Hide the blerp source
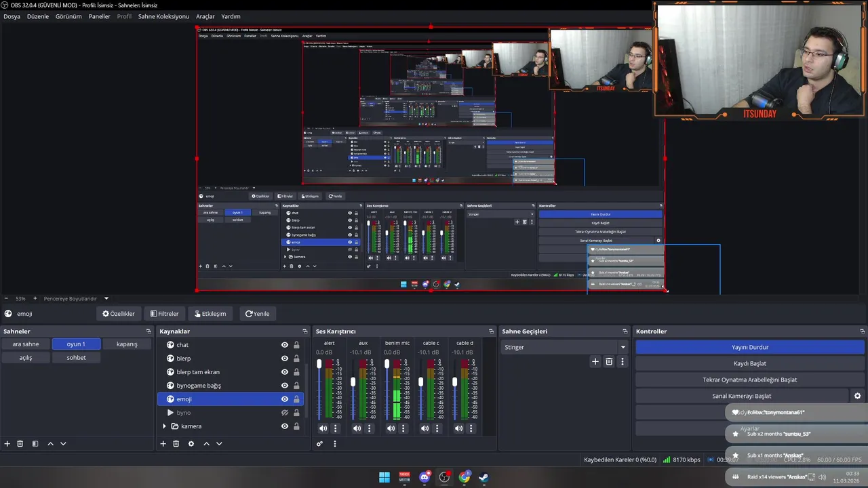Screen dimensions: 868x488 pyautogui.click(x=285, y=359)
